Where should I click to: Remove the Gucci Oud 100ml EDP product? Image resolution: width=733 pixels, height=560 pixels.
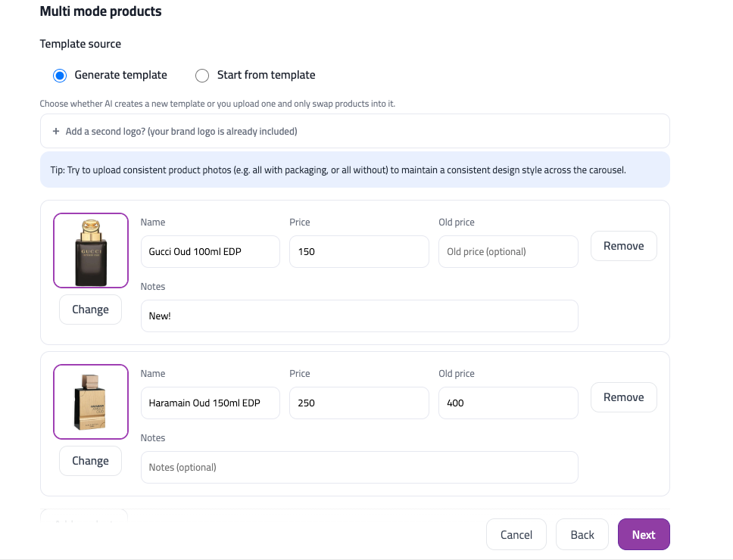point(623,245)
